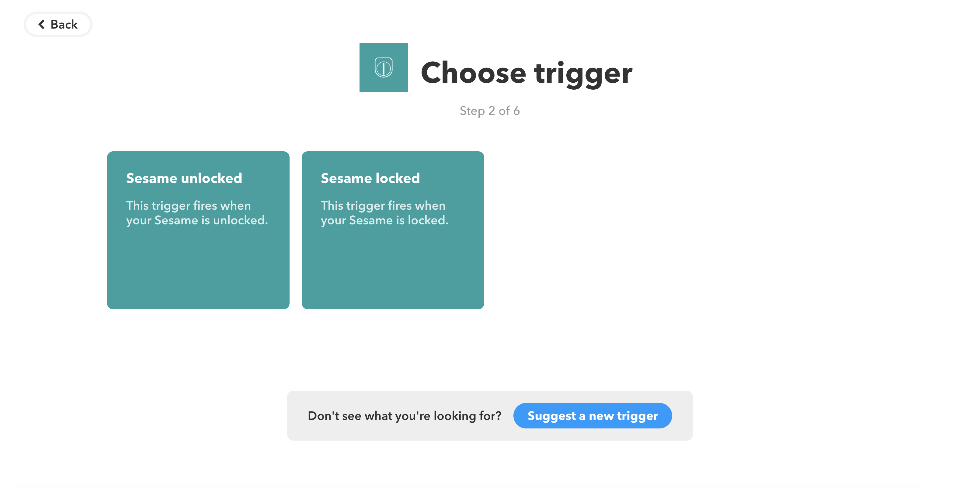Click the Back chevron arrow
Screen dimensions: 980x488
pyautogui.click(x=41, y=24)
